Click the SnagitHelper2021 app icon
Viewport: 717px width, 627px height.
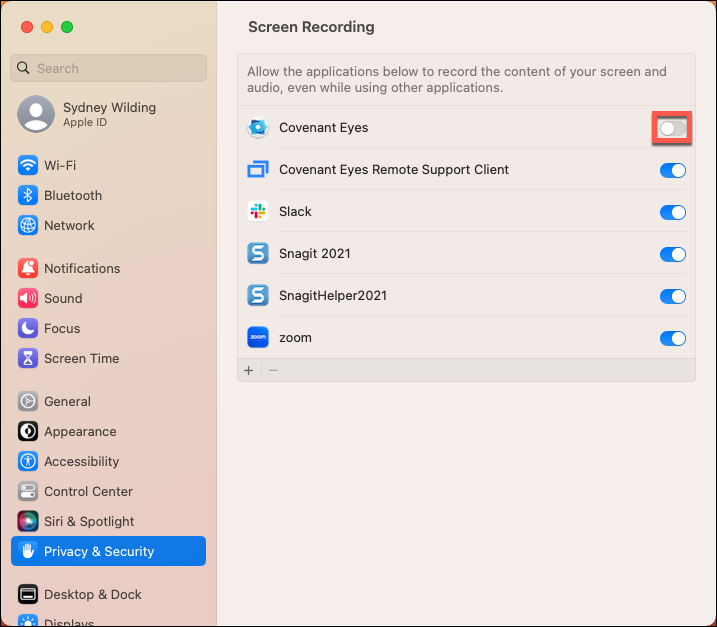258,295
